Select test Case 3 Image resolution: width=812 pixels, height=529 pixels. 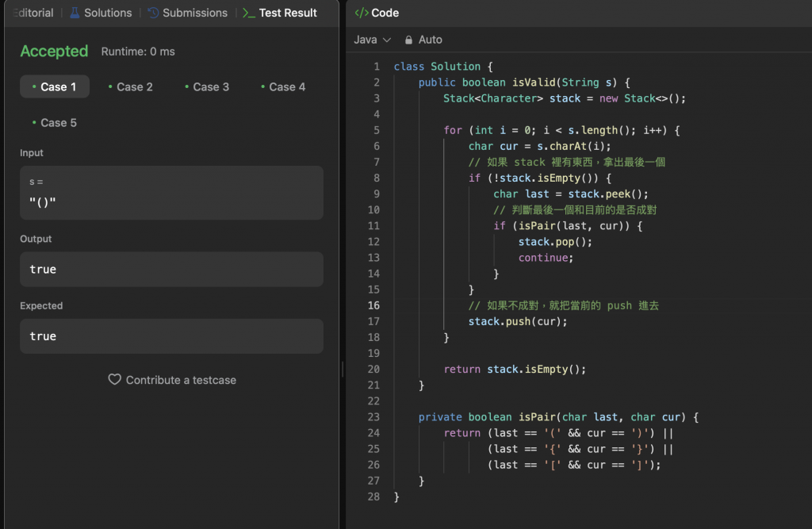207,86
